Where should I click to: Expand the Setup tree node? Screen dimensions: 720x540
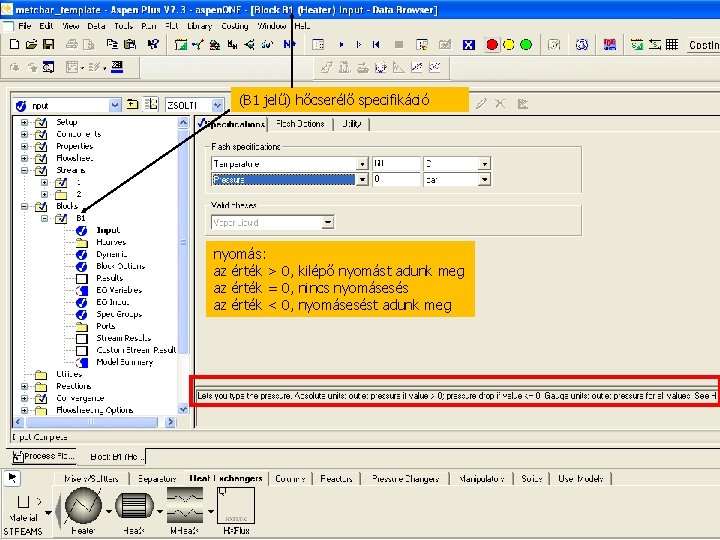coord(24,122)
